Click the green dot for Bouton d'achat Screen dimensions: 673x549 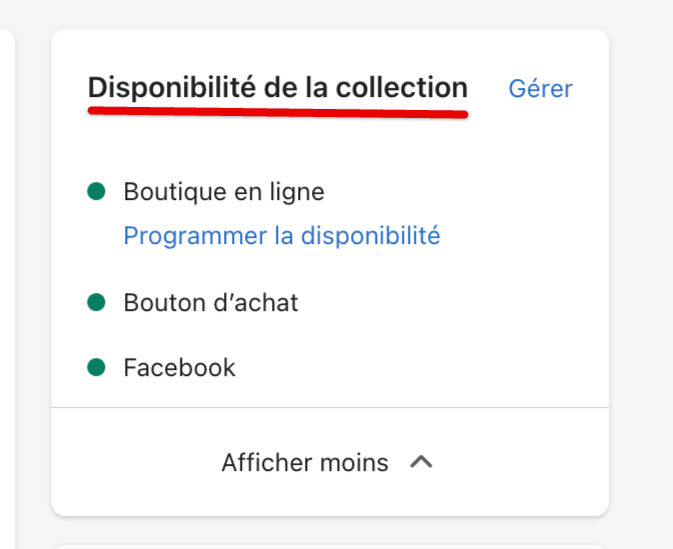pyautogui.click(x=97, y=302)
